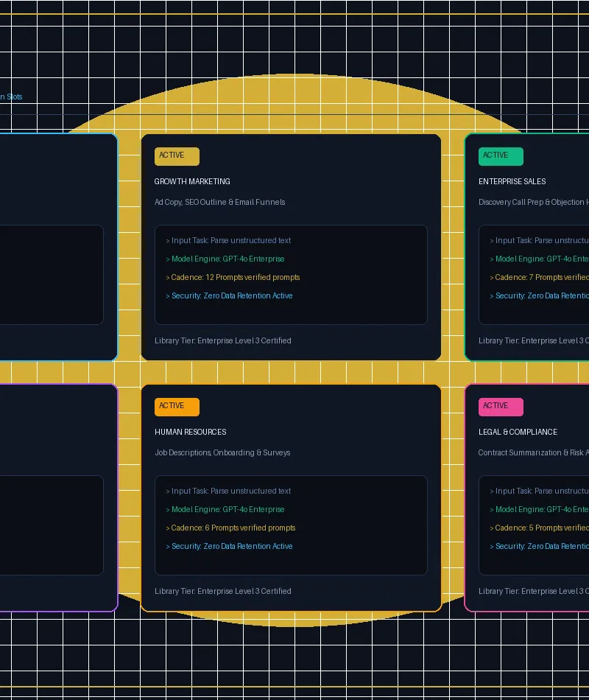The height and width of the screenshot is (700, 589).
Task: Select the HUMAN RESOURCES card title
Action: [191, 432]
